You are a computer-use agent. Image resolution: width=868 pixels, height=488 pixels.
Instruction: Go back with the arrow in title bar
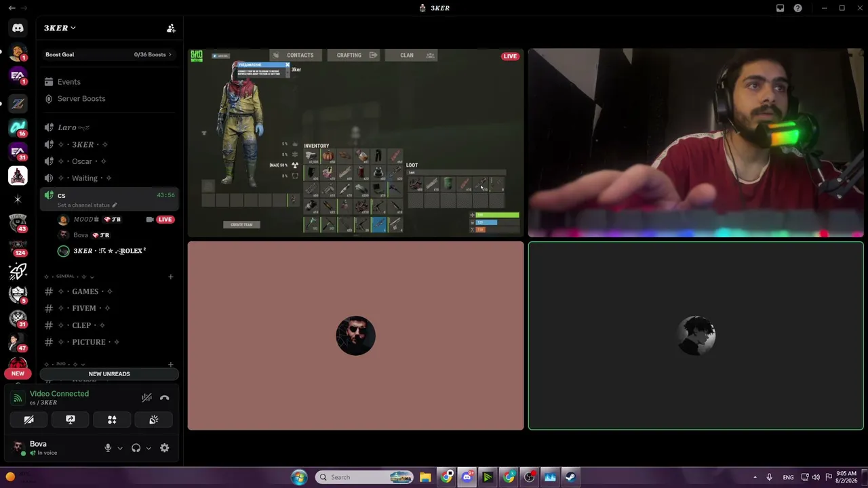(x=12, y=8)
